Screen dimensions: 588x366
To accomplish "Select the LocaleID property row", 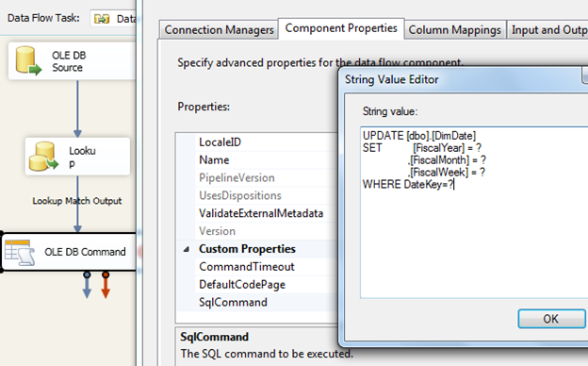I will 257,142.
